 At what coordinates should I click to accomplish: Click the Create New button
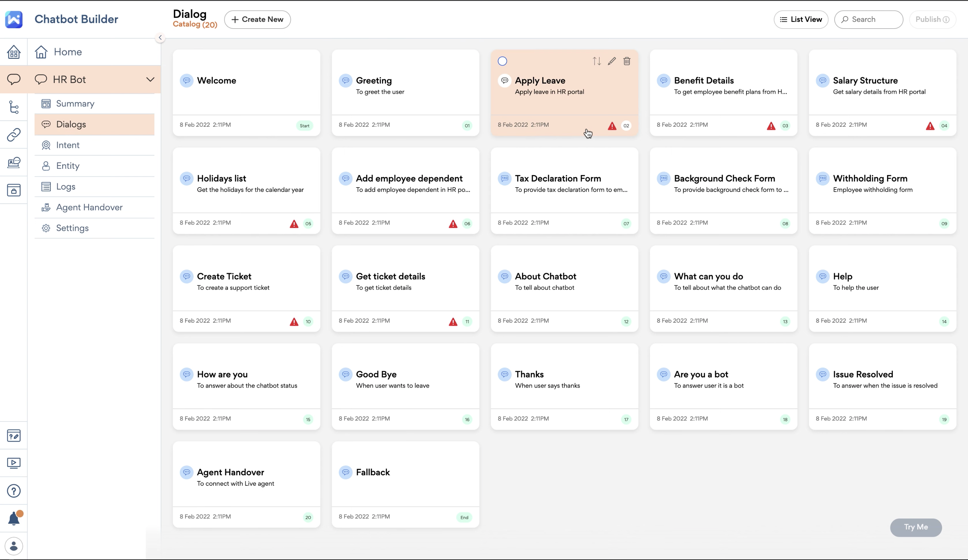click(x=257, y=19)
